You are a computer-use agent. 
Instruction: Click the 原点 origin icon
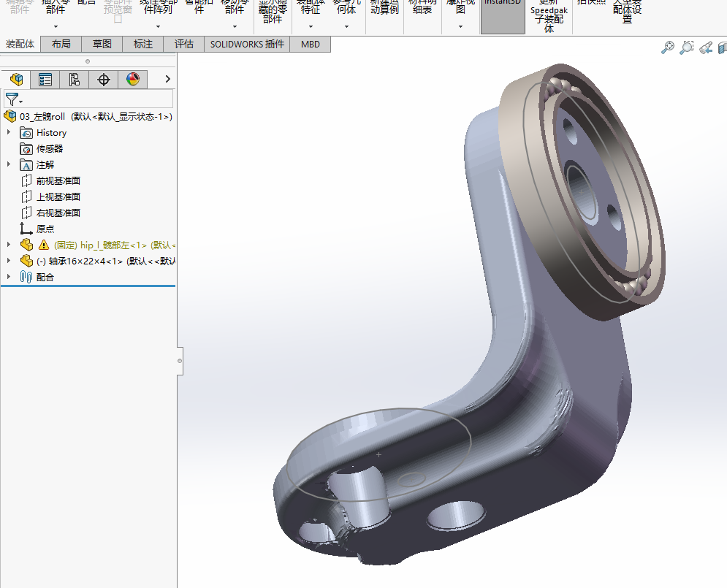[26, 229]
